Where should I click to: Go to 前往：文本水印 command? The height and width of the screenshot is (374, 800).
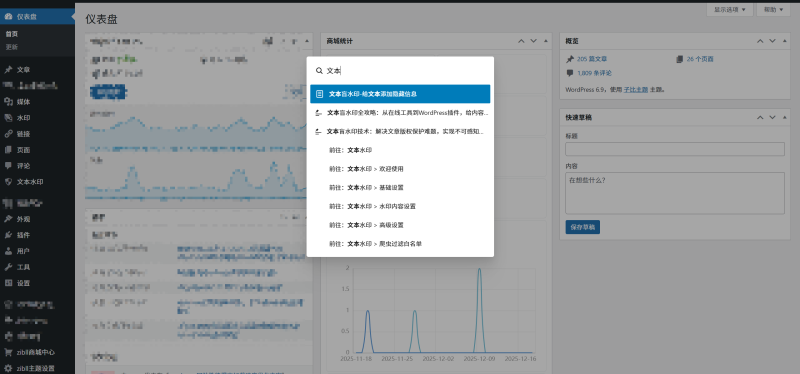pos(400,150)
